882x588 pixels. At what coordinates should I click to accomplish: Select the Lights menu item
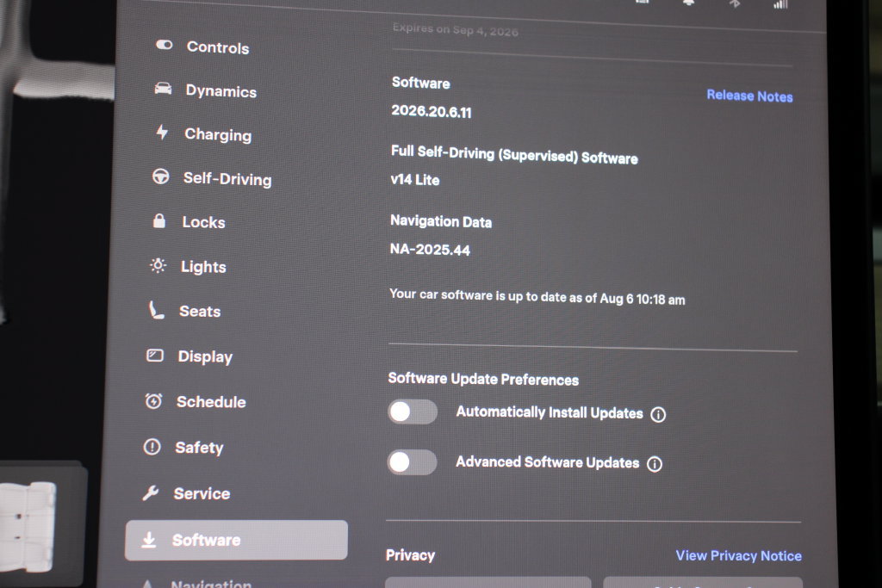point(203,267)
